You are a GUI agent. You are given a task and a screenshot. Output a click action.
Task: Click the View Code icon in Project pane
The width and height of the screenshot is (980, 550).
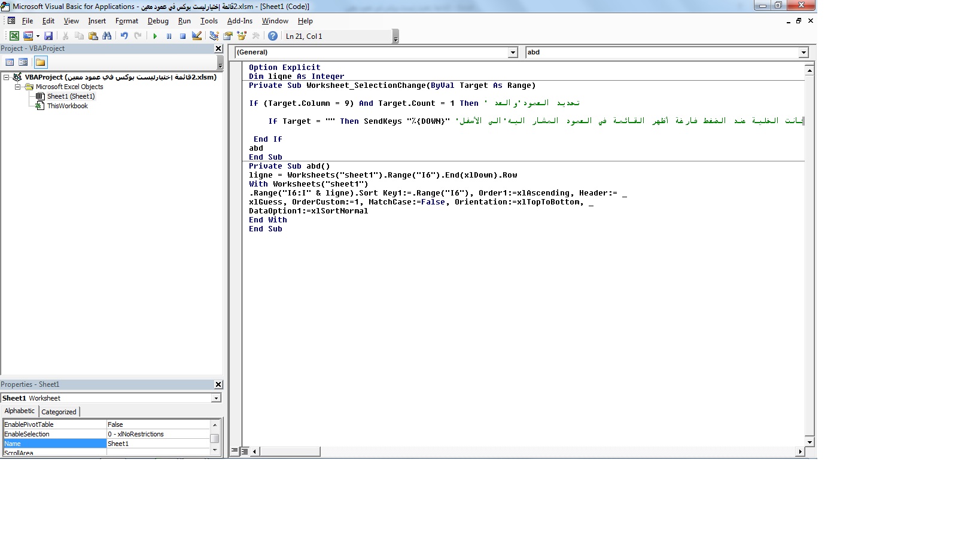(10, 62)
